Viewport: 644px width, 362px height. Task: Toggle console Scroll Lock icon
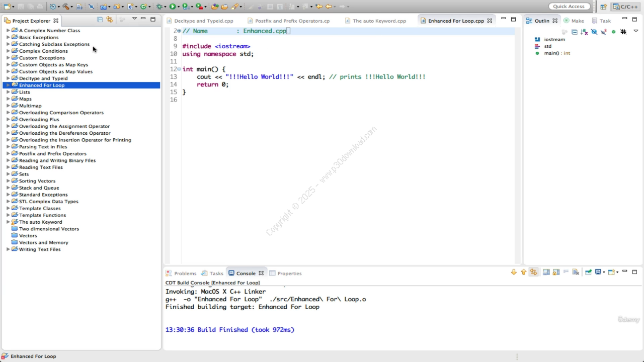[556, 272]
